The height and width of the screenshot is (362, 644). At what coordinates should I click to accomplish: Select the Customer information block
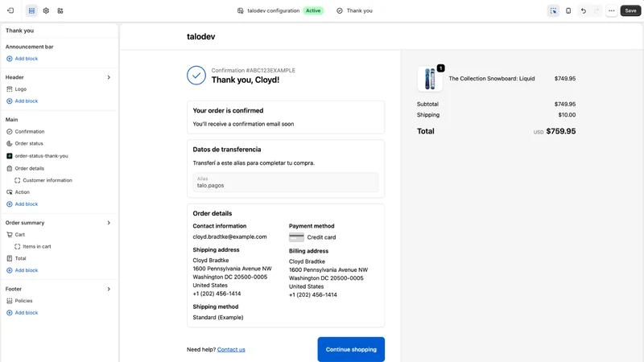click(x=47, y=180)
